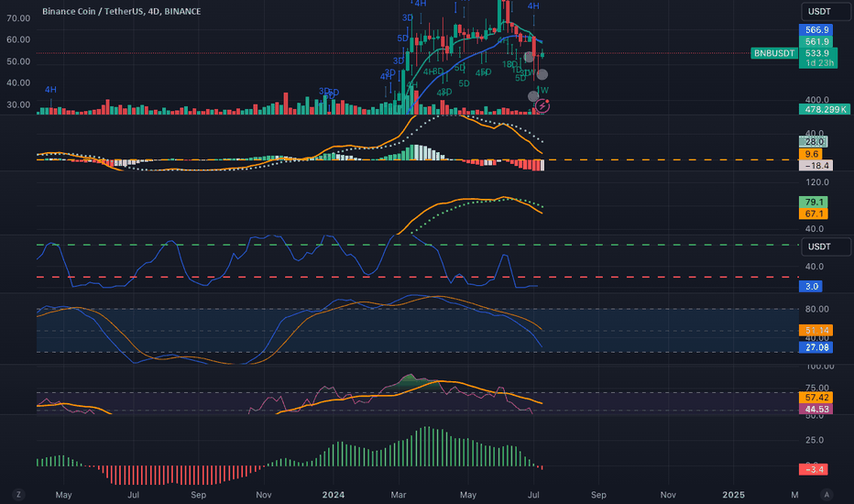Select the red dashed lower threshold line
Viewport: 854px width, 504px height.
(x=417, y=278)
